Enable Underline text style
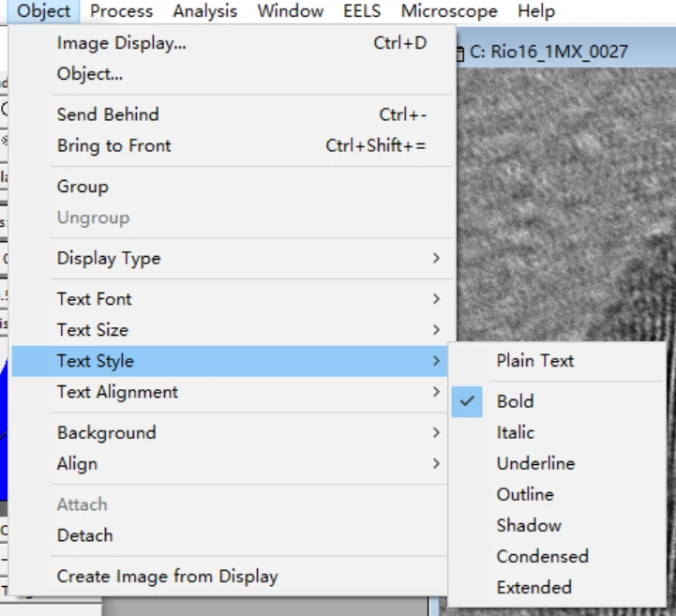 535,463
